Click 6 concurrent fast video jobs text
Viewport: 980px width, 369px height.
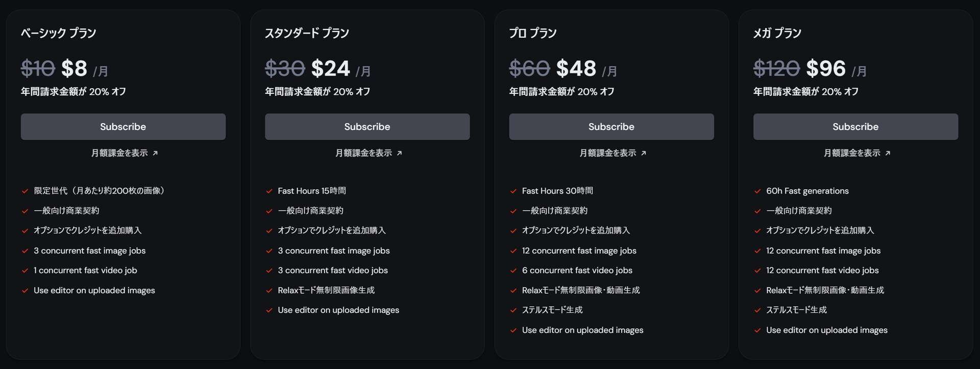click(x=577, y=270)
